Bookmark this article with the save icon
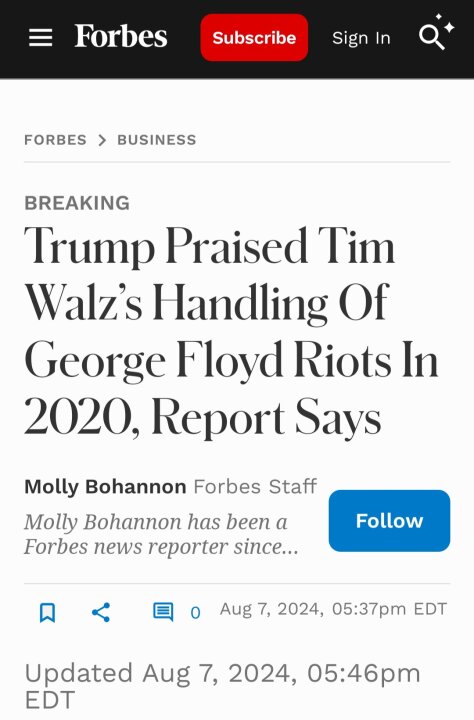 pyautogui.click(x=47, y=613)
